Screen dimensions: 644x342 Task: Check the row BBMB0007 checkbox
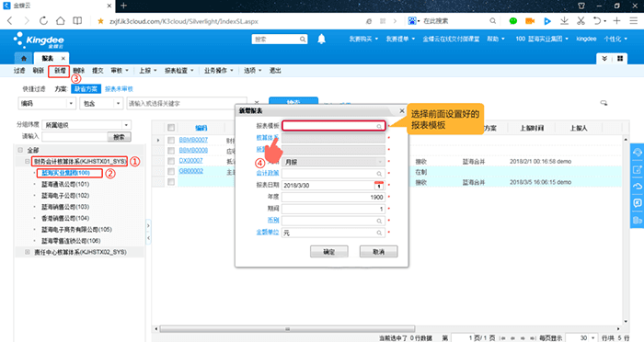tap(171, 140)
